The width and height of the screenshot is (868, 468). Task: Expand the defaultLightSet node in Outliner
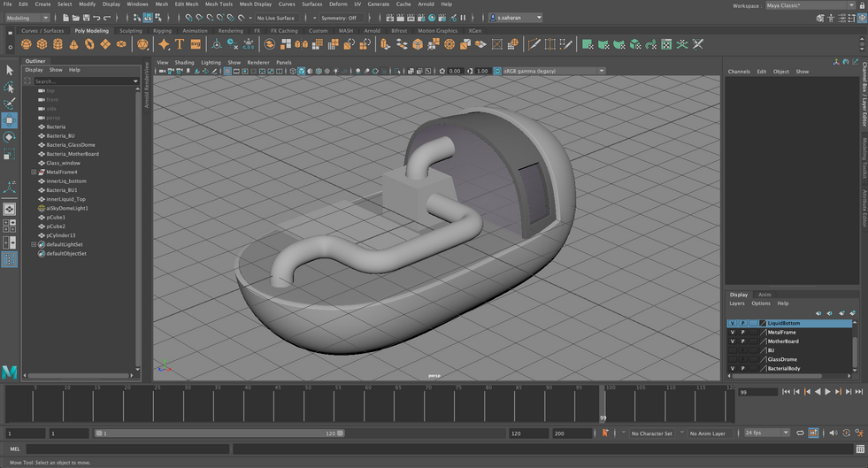click(x=34, y=244)
